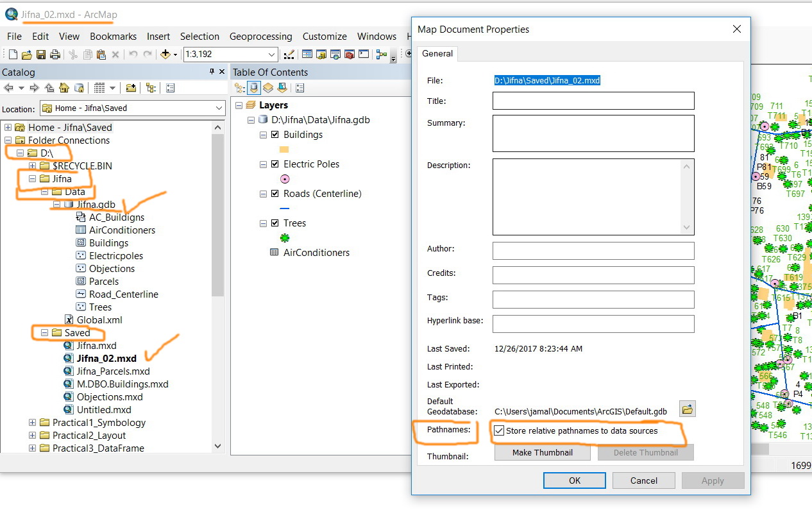812x510 pixels.
Task: Pin the Catalog panel (auto hide)
Action: click(x=212, y=72)
